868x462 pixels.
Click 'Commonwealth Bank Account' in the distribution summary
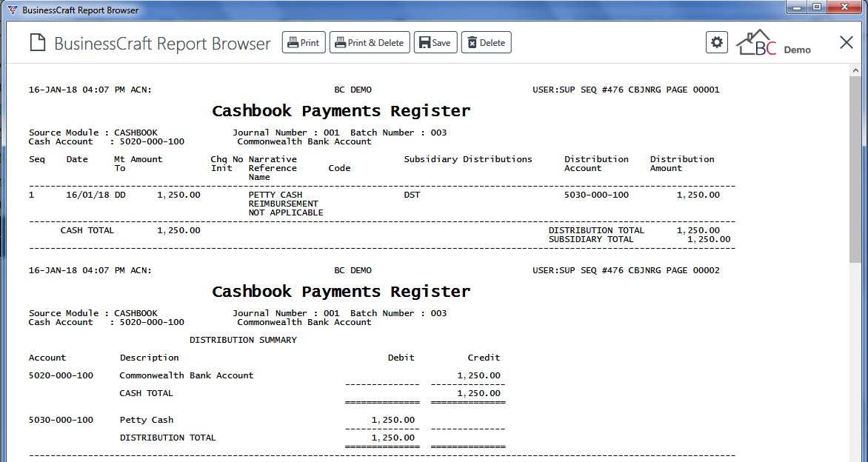tap(187, 375)
